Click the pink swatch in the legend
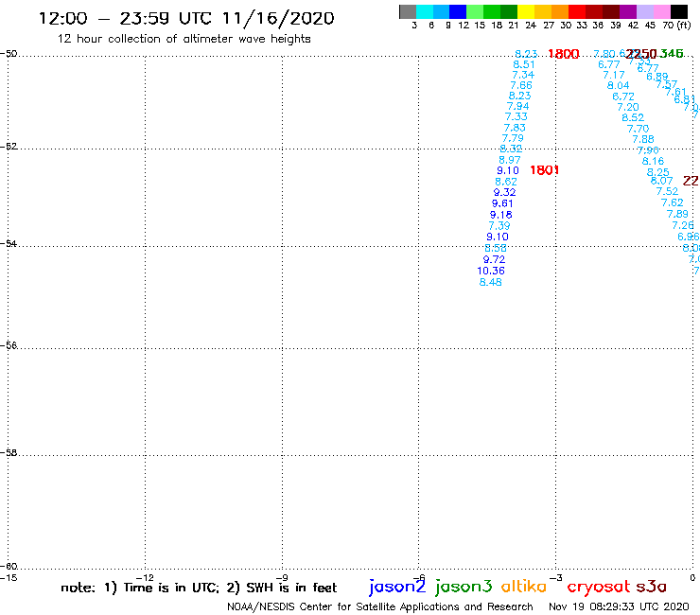Image resolution: width=700 pixels, height=615 pixels. 662,11
